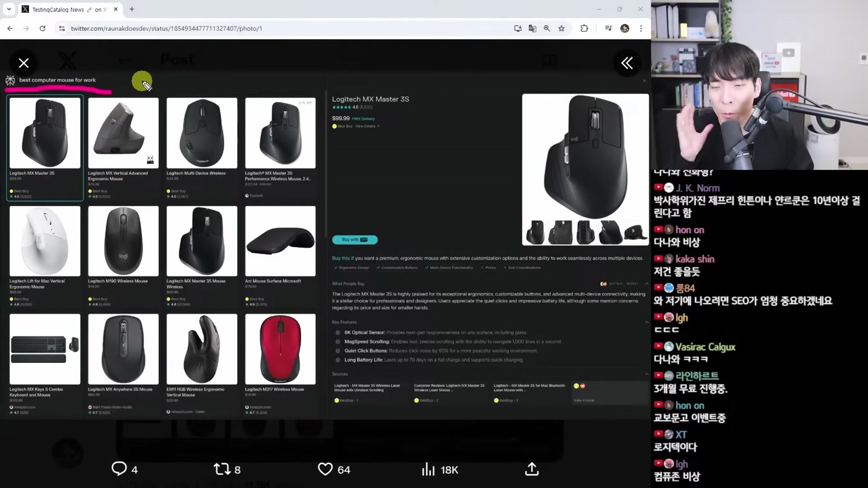Collapse the Key Features section

coord(646,322)
